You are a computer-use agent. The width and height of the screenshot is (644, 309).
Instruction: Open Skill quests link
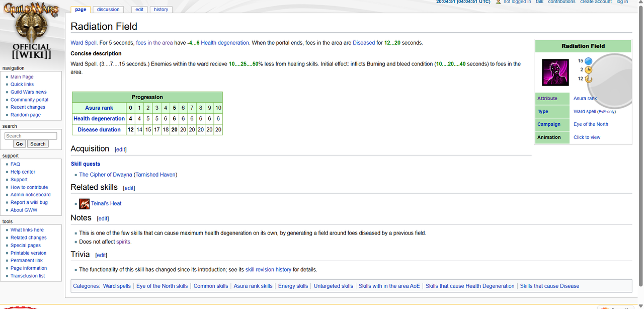(86, 164)
